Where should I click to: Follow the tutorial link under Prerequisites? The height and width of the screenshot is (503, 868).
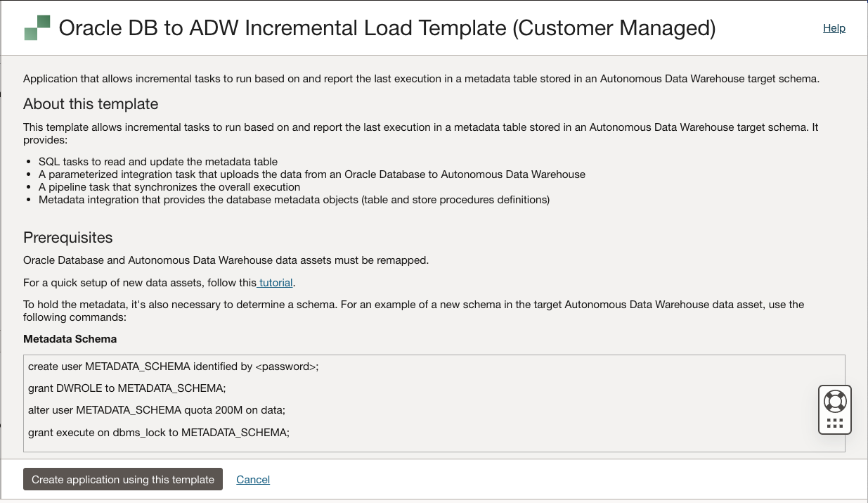(274, 282)
